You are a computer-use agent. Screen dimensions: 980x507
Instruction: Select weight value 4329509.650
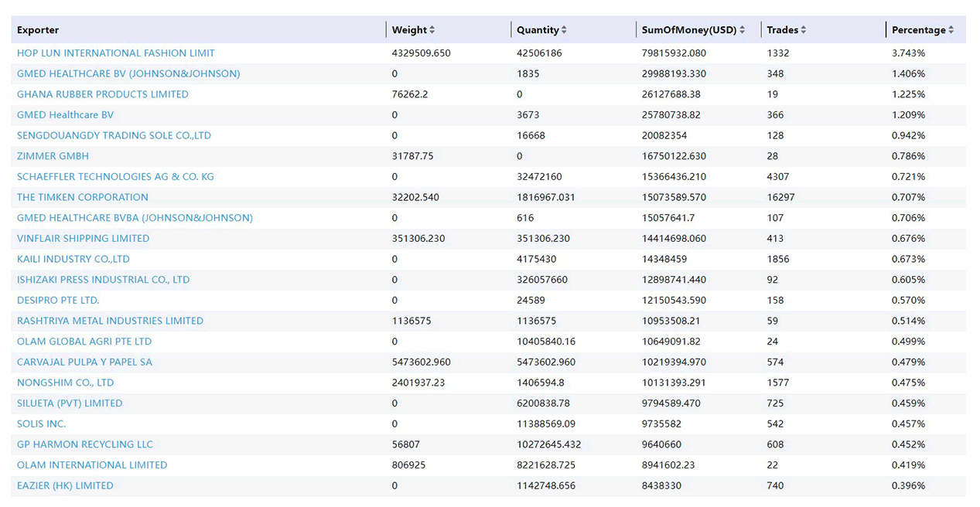[x=422, y=53]
